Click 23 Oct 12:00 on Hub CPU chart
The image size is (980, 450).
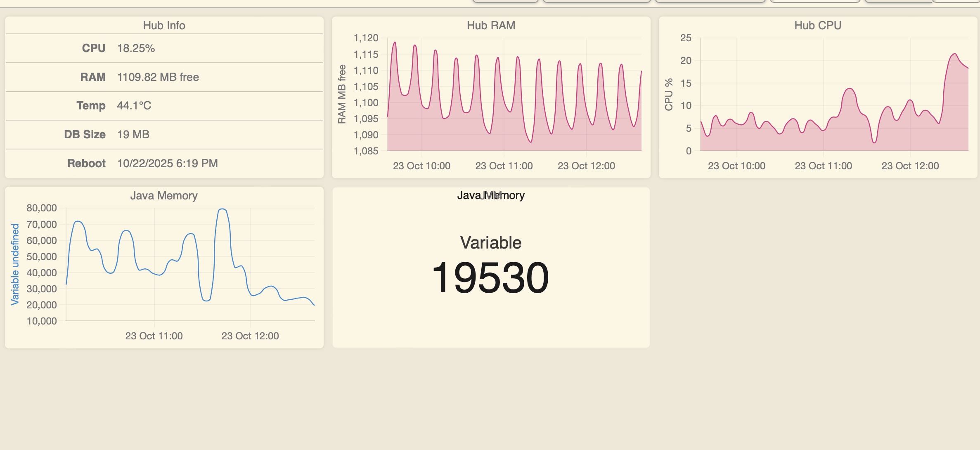(x=910, y=166)
